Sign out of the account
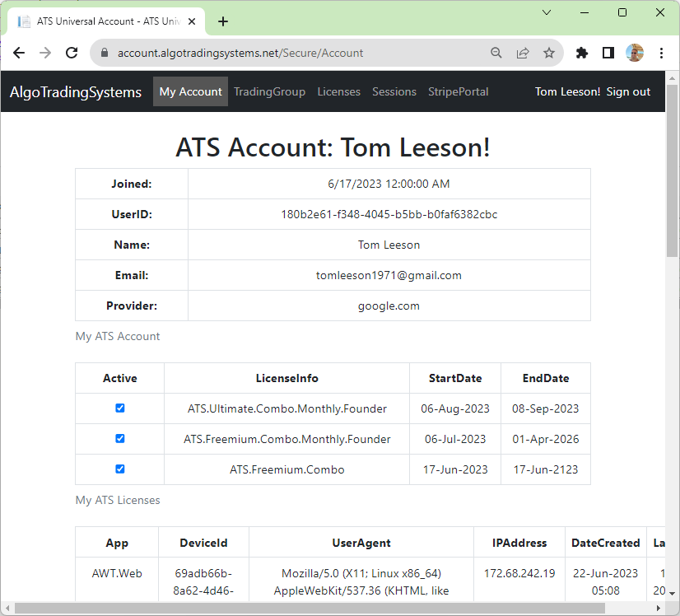Screen dimensions: 680x616 click(x=628, y=91)
